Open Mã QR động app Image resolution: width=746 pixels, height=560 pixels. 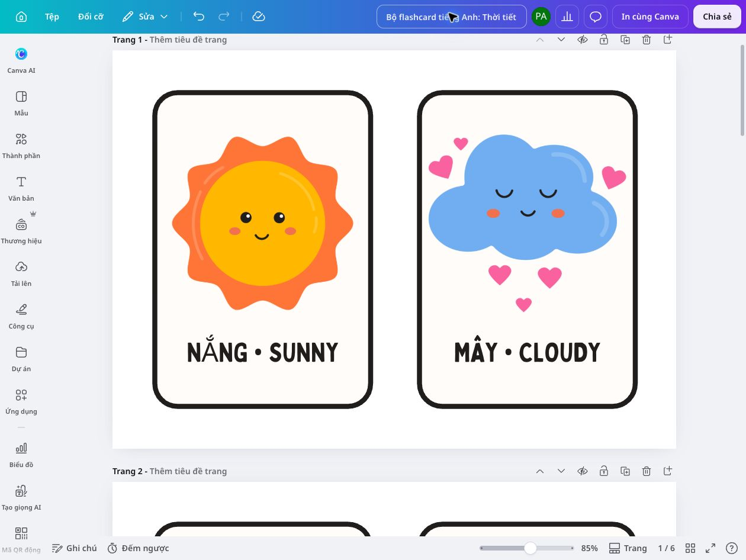point(21,539)
